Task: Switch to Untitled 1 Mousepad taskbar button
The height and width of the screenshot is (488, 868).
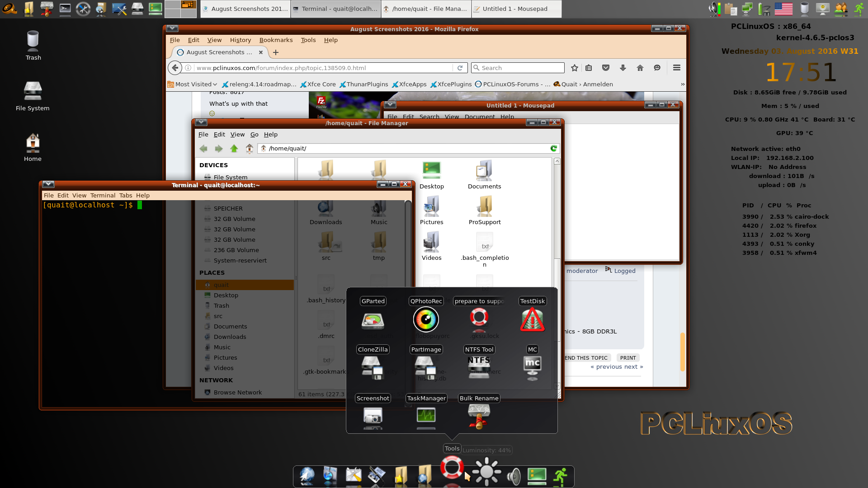Action: pos(515,9)
